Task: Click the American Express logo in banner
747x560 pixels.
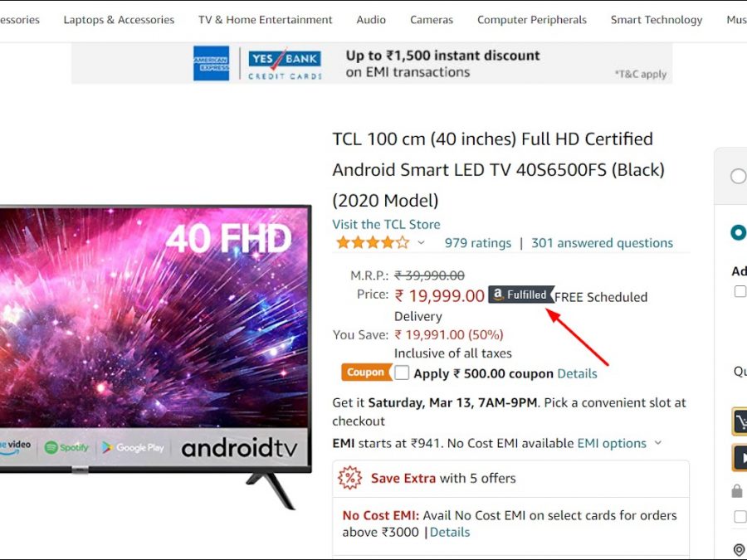Action: click(211, 63)
